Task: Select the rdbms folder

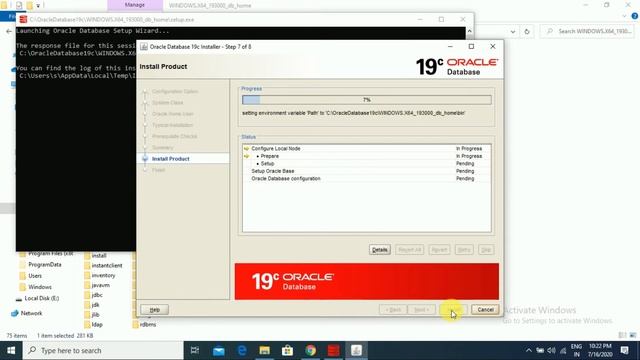Action: pos(148,325)
